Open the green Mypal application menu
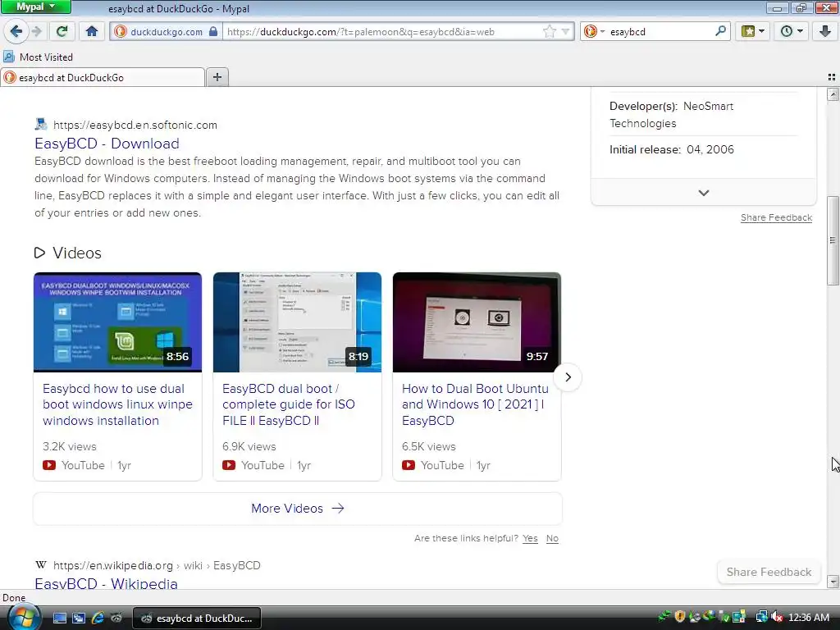This screenshot has height=630, width=840. point(35,7)
